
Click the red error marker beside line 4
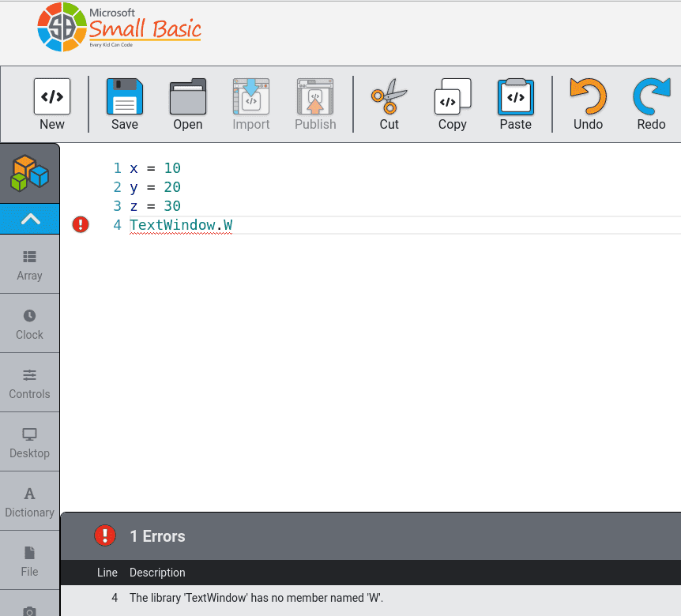(x=81, y=224)
